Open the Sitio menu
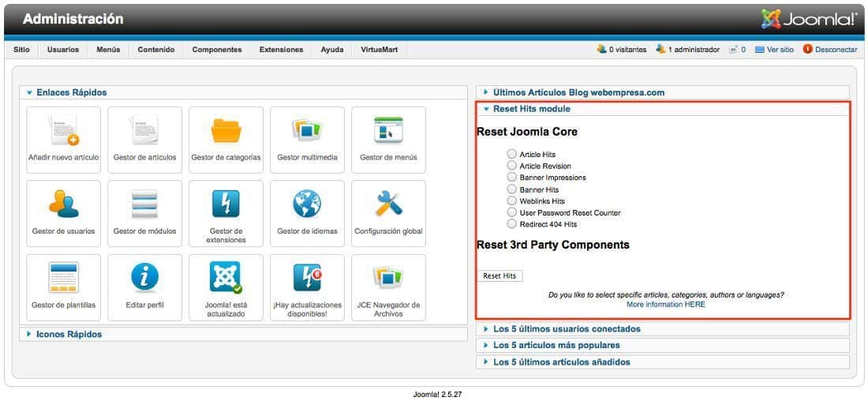This screenshot has height=401, width=868. click(21, 50)
